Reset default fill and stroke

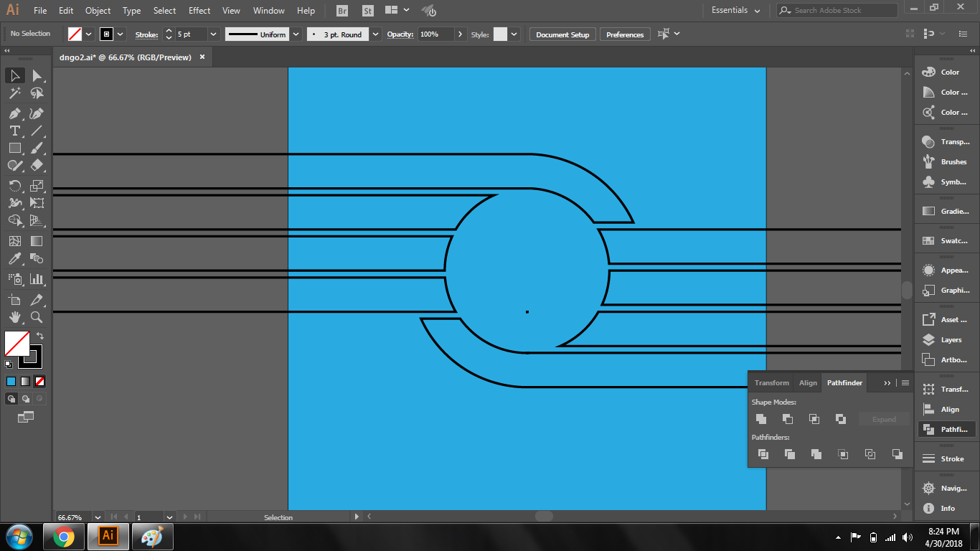(x=9, y=364)
